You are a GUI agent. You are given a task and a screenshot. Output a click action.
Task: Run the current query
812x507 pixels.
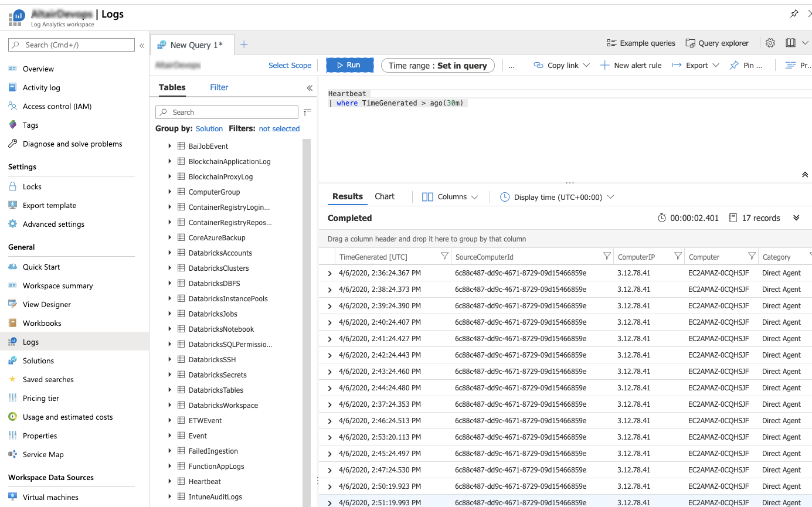coord(350,65)
